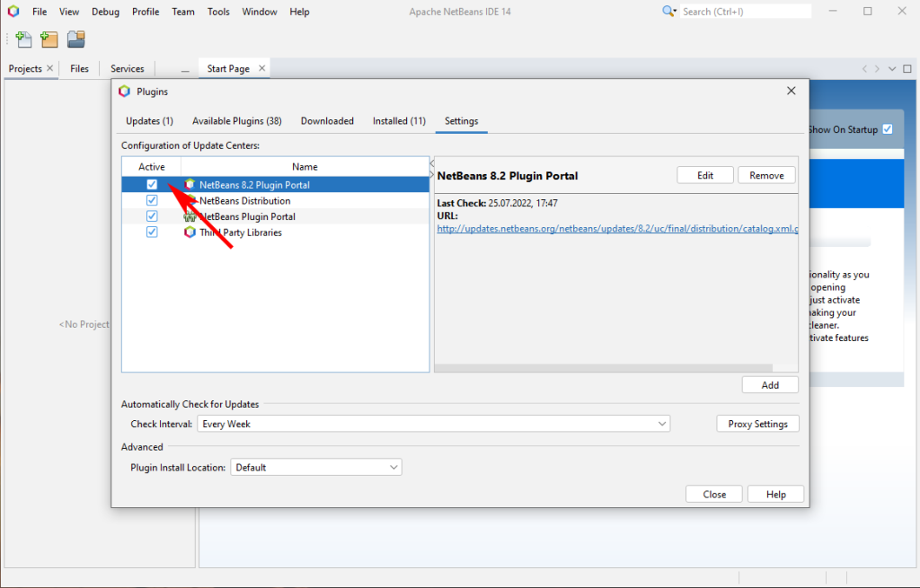Click the Remove button
Image resolution: width=920 pixels, height=588 pixels.
click(x=766, y=175)
